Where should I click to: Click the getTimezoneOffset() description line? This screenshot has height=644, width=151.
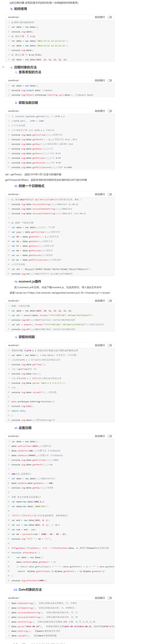click(46, 180)
